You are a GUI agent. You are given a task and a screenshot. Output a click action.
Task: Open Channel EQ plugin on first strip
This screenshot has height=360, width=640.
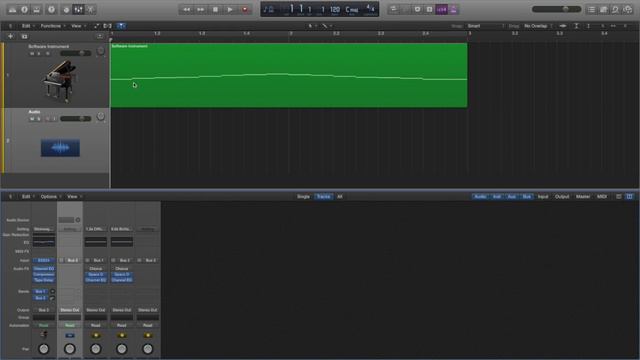click(x=44, y=269)
